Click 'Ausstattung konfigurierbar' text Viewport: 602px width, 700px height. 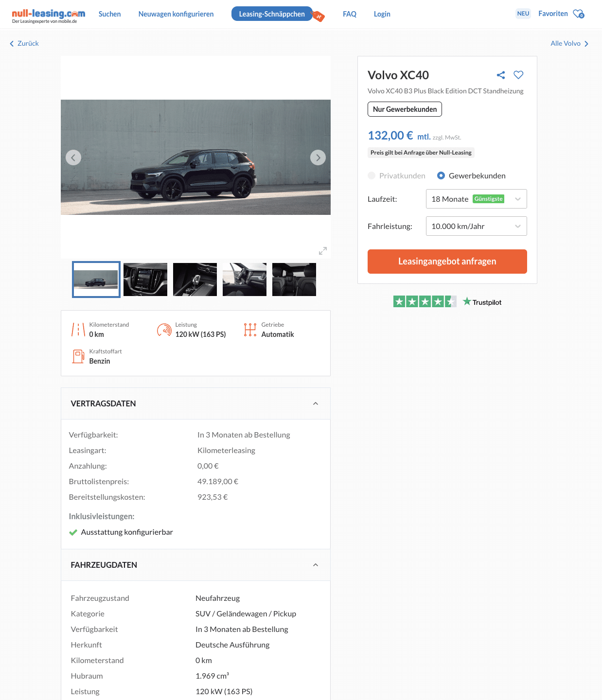127,532
